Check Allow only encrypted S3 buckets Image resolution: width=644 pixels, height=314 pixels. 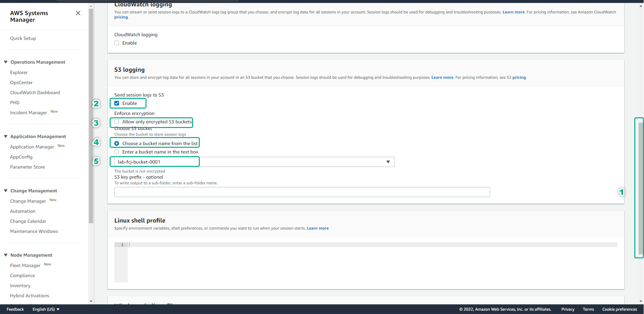[x=117, y=122]
